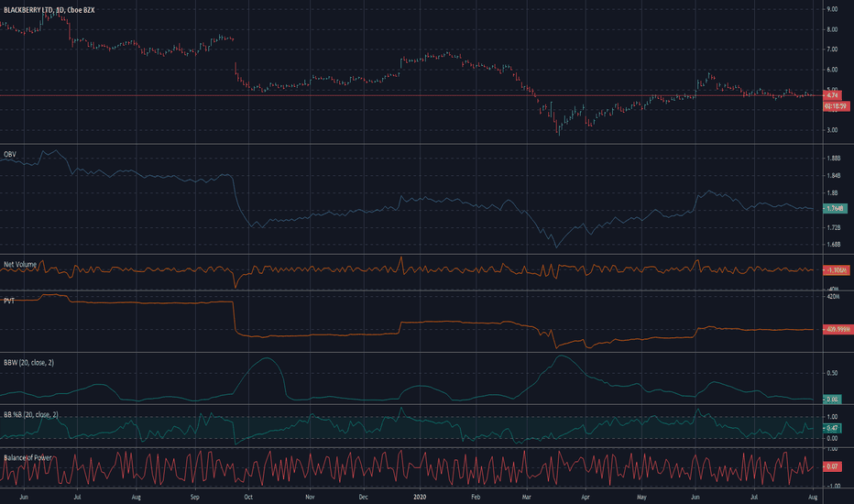The image size is (854, 504).
Task: Click the -1.00 Balance of Power axis label
Action: coord(832,486)
